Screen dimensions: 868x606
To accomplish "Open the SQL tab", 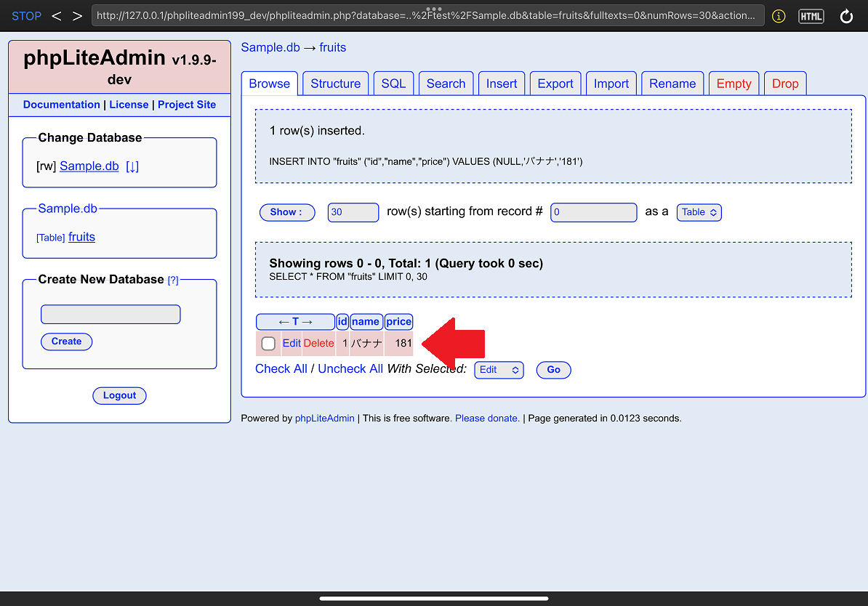I will pyautogui.click(x=393, y=84).
